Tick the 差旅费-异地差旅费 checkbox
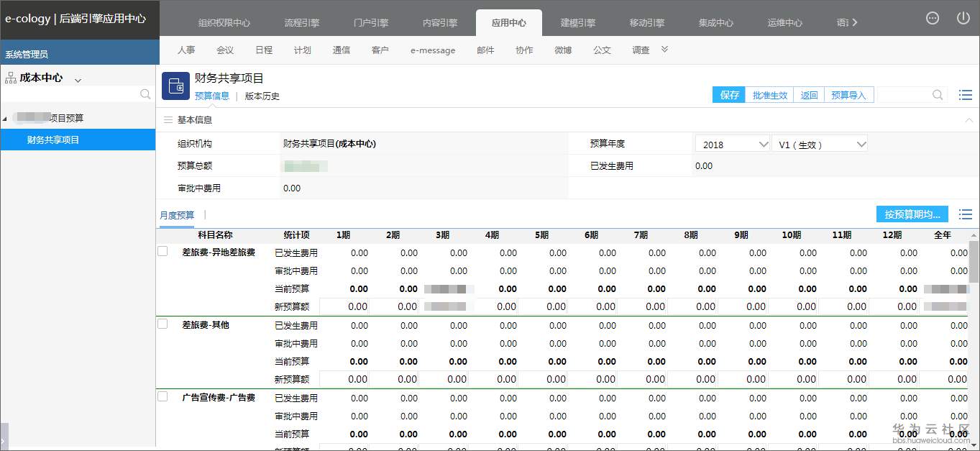This screenshot has width=980, height=451. click(x=162, y=251)
